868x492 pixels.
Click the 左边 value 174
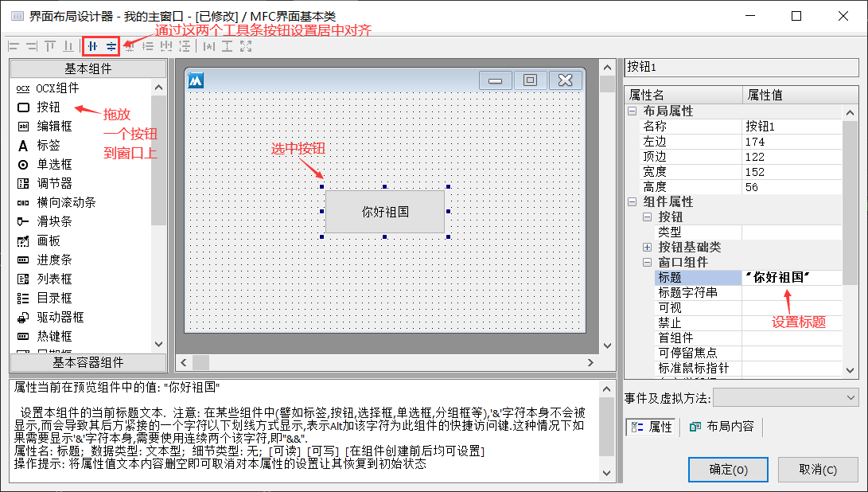click(x=792, y=142)
